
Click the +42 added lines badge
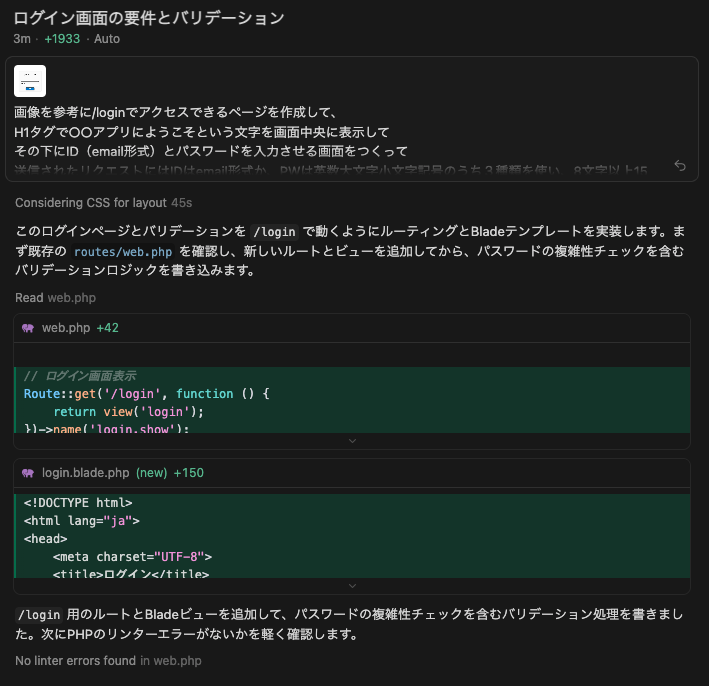pos(107,327)
